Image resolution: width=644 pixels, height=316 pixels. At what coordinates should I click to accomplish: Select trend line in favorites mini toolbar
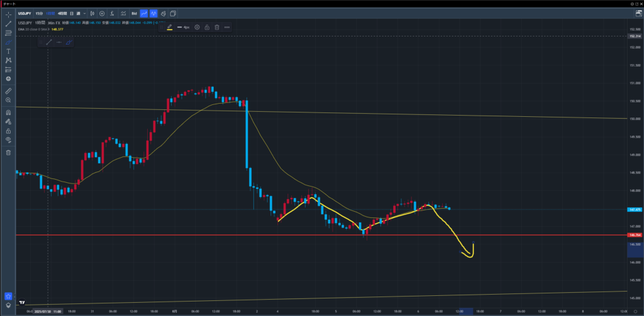click(49, 42)
